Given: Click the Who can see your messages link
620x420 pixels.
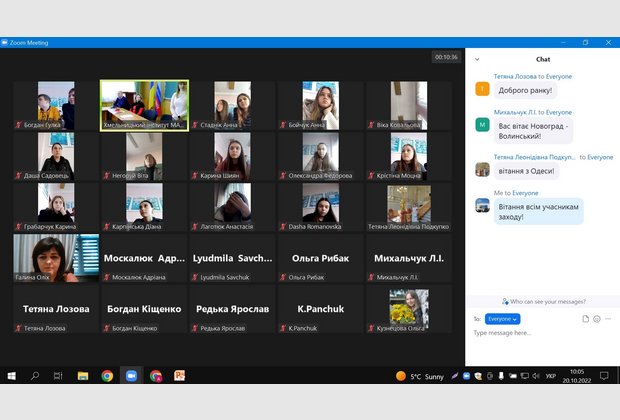Looking at the screenshot, I should pos(543,301).
